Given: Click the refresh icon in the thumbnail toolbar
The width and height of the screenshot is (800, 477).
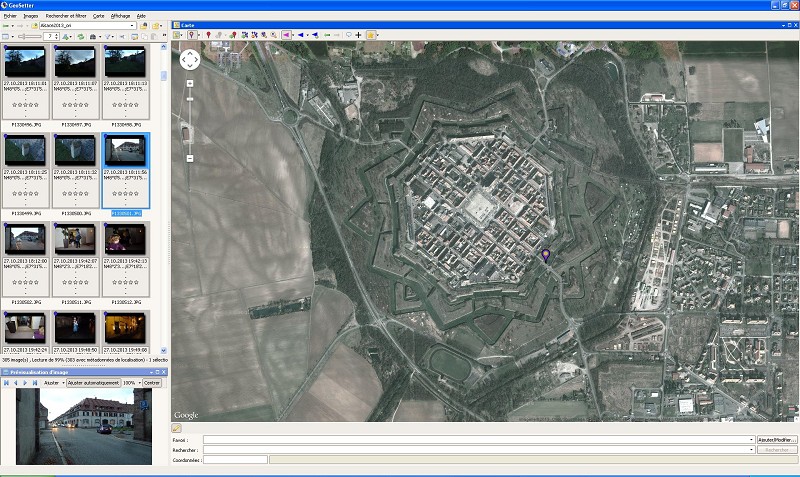Looking at the screenshot, I should (82, 36).
